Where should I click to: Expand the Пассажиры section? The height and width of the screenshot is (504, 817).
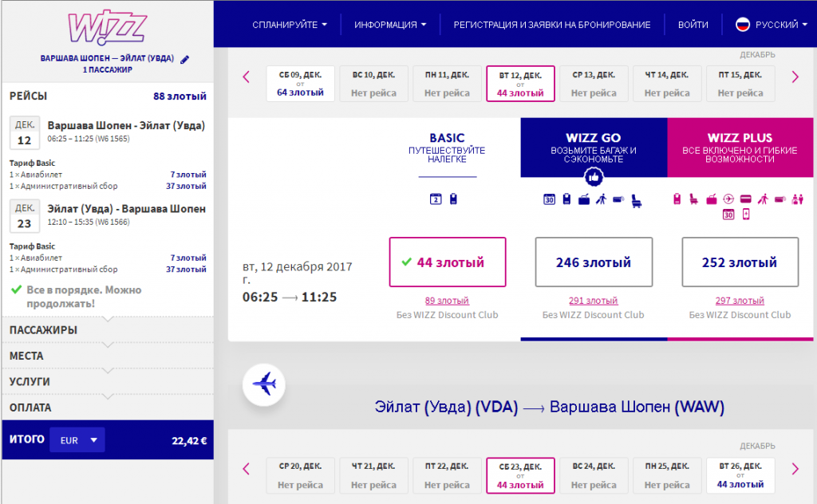click(108, 329)
